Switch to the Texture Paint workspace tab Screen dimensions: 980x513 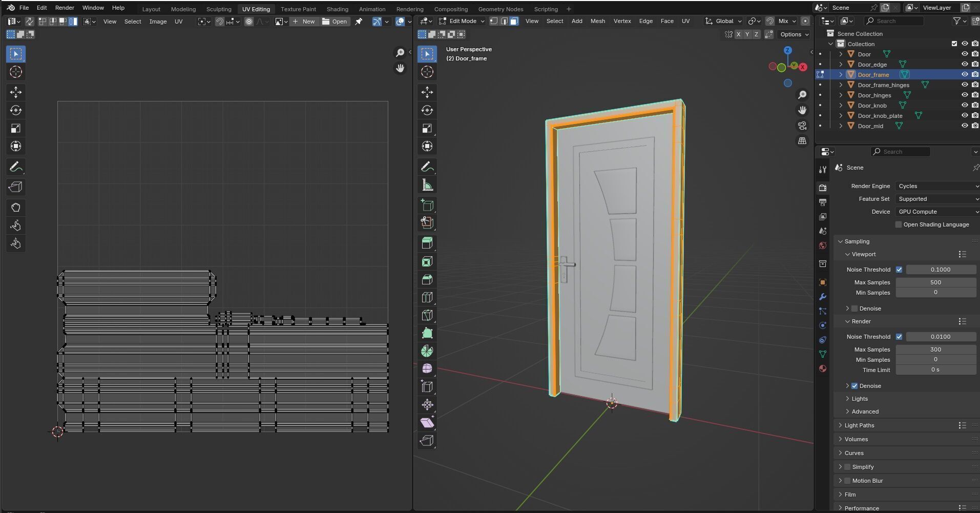(298, 9)
